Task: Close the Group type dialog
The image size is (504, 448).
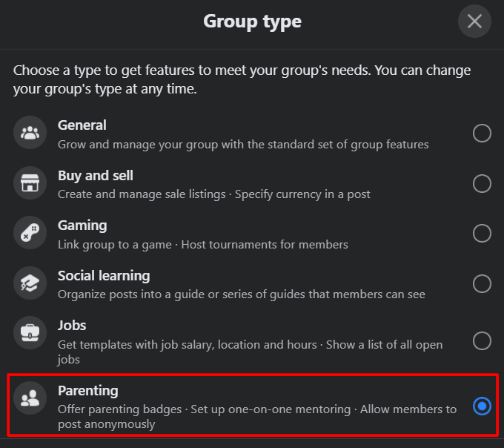Action: 474,22
